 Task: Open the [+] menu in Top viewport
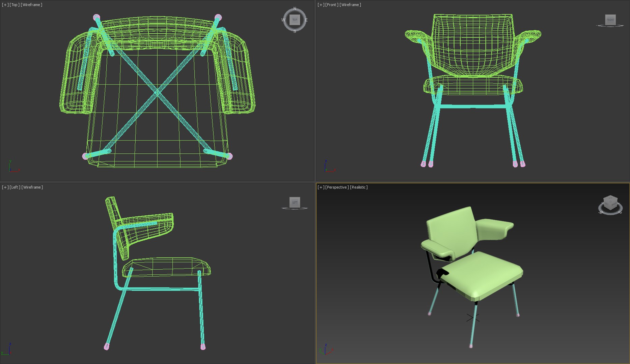[5, 5]
